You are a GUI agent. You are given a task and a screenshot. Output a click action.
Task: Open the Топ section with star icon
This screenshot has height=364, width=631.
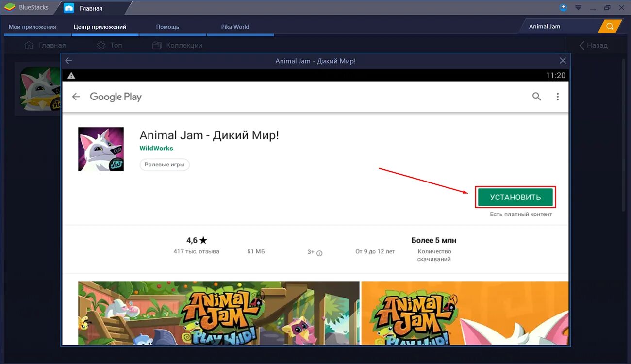click(x=109, y=45)
